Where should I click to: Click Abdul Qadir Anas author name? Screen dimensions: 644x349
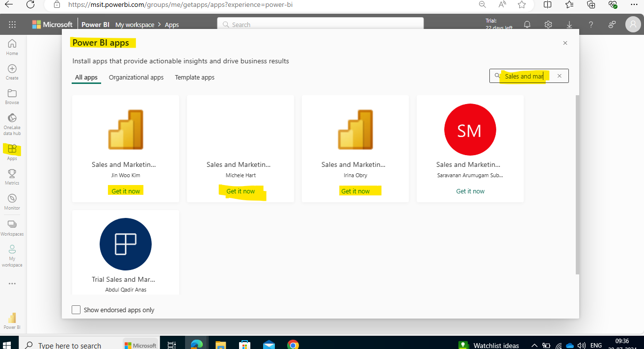pos(126,290)
